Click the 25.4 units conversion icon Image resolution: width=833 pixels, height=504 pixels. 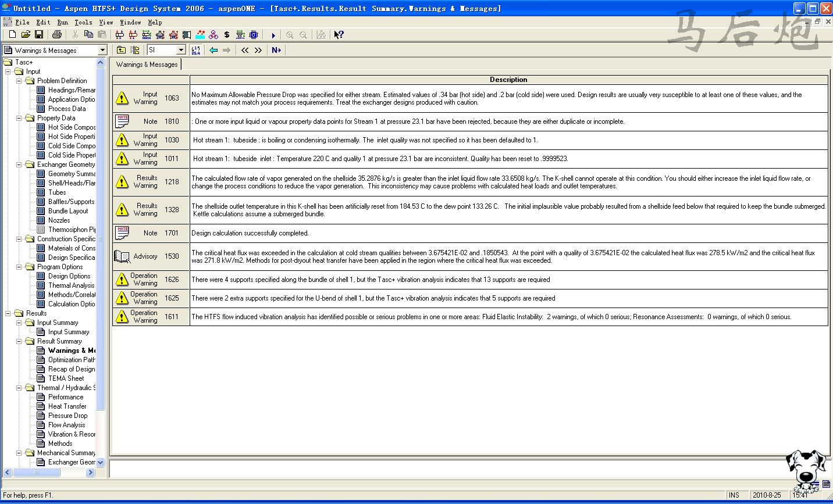pos(195,50)
